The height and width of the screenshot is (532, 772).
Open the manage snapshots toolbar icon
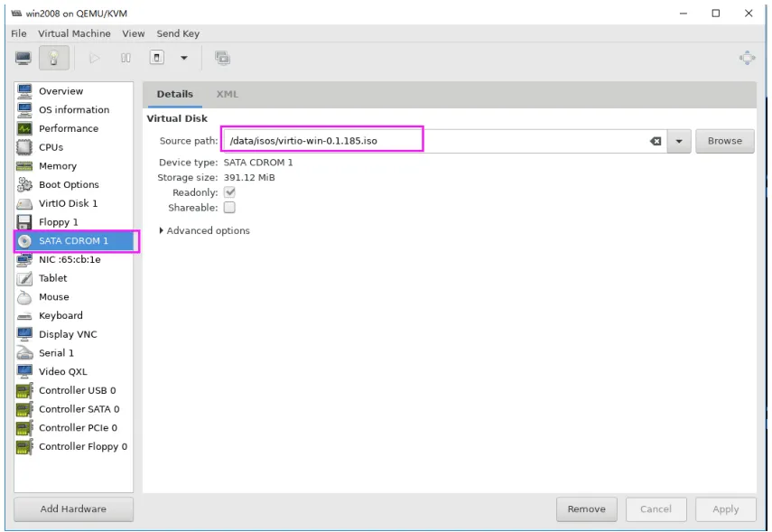tap(222, 58)
